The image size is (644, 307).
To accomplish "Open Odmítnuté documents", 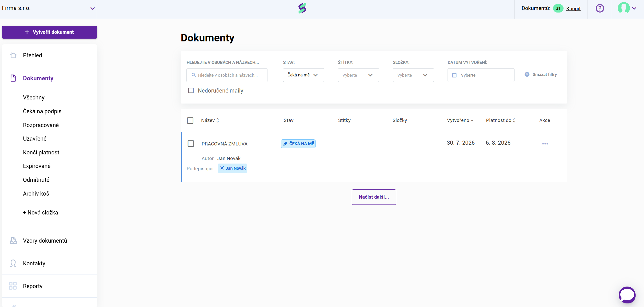I will point(36,180).
